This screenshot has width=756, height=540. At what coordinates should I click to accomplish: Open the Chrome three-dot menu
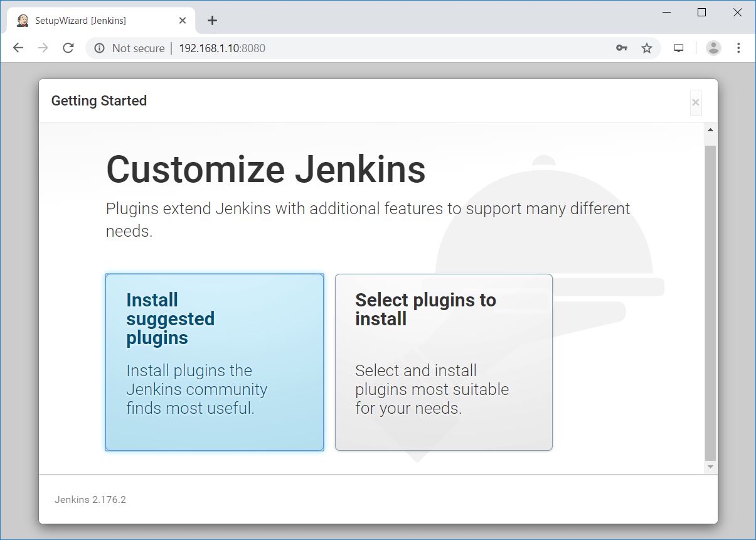(x=738, y=48)
